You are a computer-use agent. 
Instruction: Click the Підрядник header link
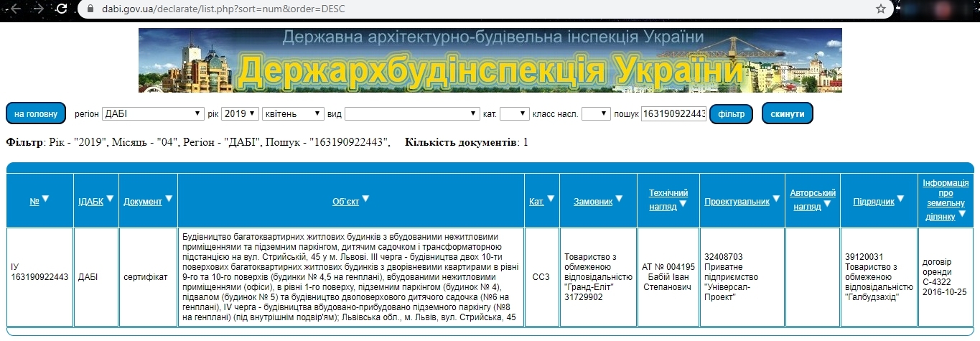874,202
